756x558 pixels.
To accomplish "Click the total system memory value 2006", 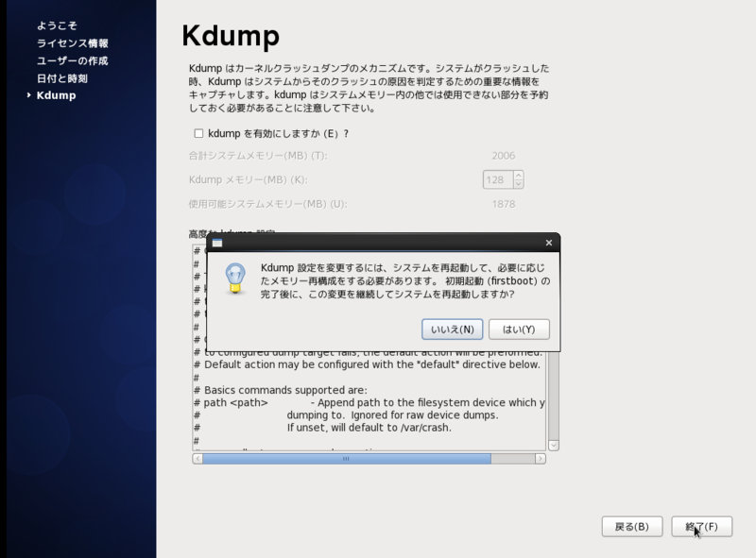I will (x=504, y=156).
